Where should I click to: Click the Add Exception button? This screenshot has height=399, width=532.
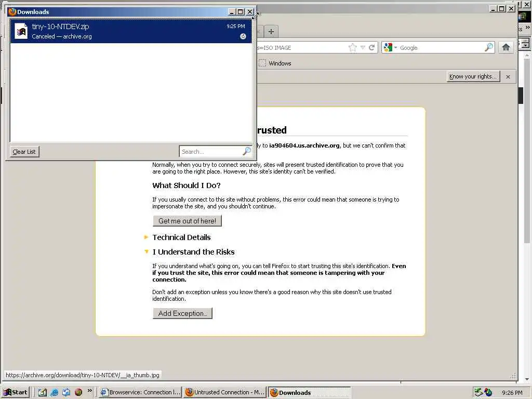point(182,313)
